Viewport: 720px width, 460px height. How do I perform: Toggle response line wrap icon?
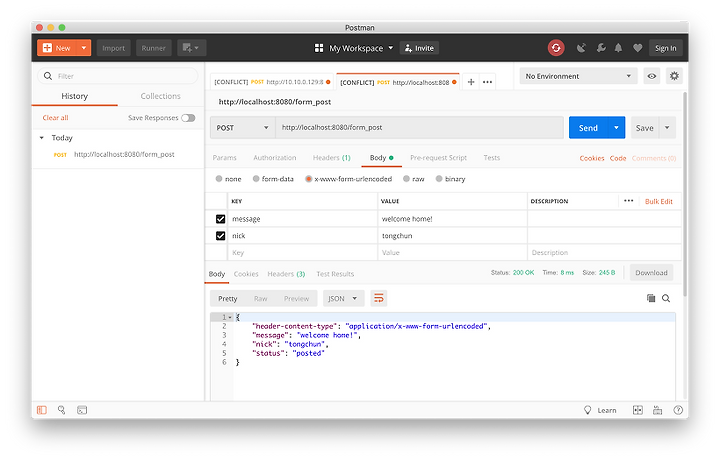(379, 298)
